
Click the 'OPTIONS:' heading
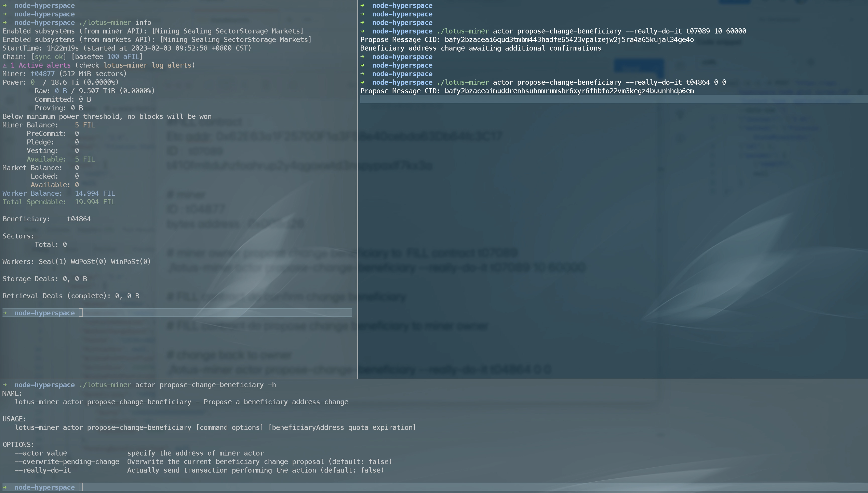pyautogui.click(x=18, y=445)
